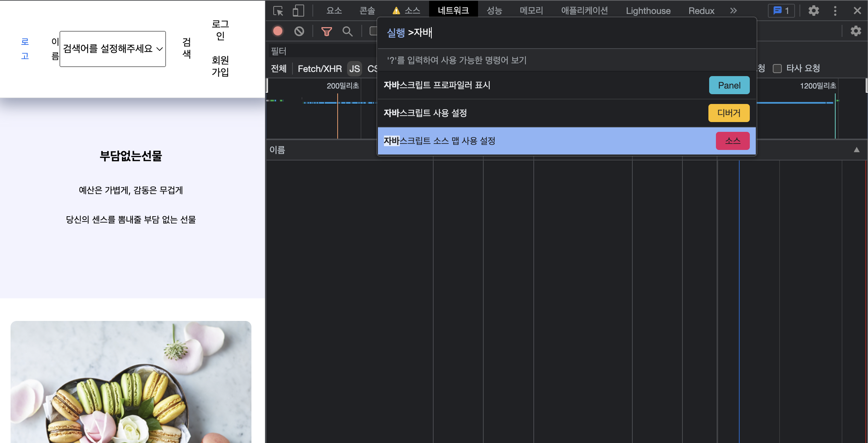Open DevTools three-dot customize menu
This screenshot has width=868, height=443.
tap(835, 11)
